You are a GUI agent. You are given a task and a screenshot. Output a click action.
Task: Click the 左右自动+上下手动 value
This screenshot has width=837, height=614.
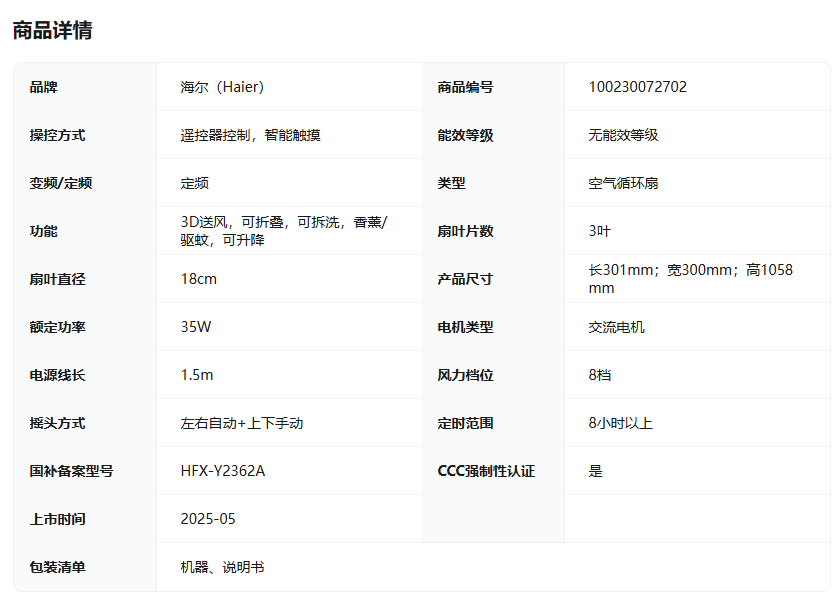tap(242, 423)
